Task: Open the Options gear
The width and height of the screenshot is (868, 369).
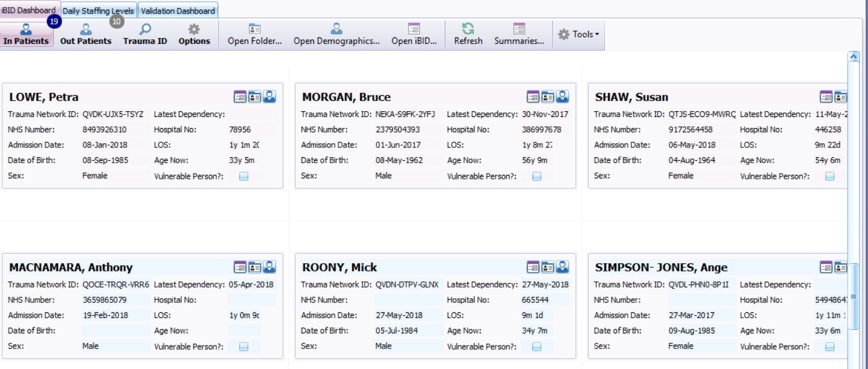Action: [x=194, y=34]
